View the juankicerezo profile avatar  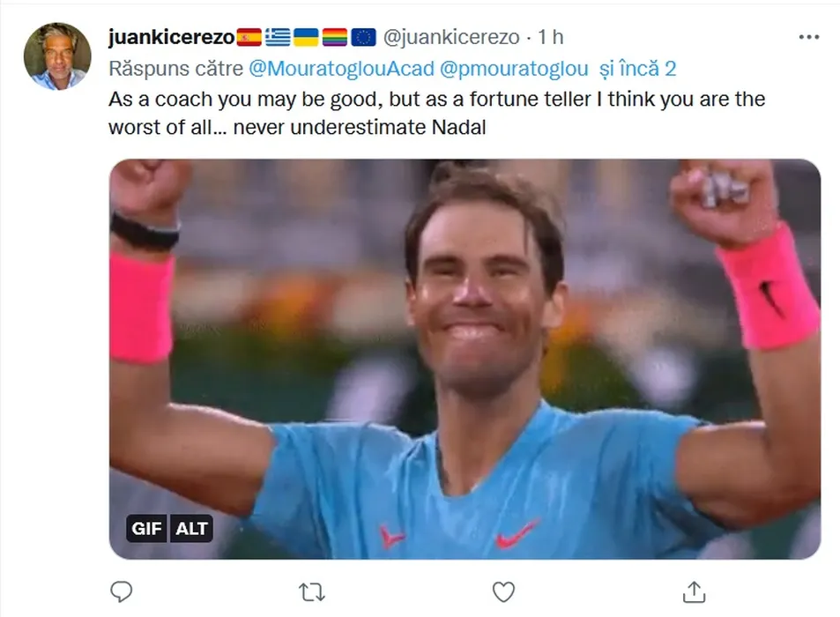[x=57, y=56]
